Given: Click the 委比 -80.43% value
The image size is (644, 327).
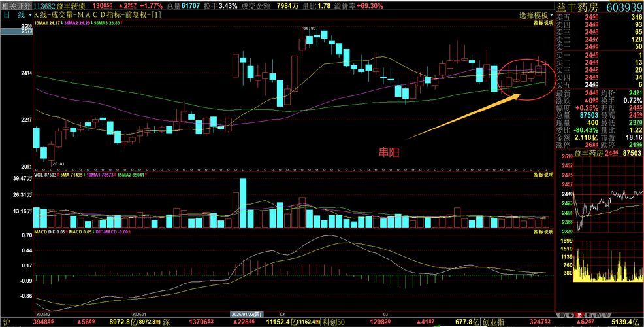Looking at the screenshot, I should coord(585,130).
